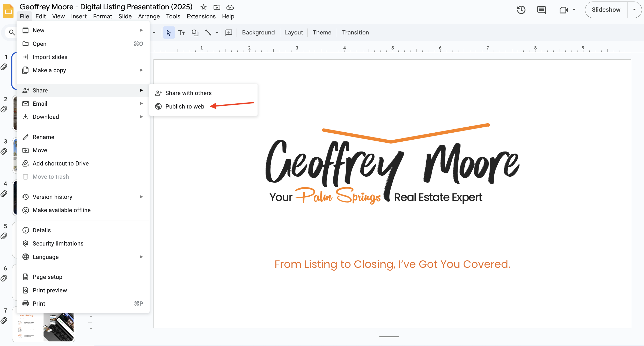Open version history clock icon

click(521, 10)
